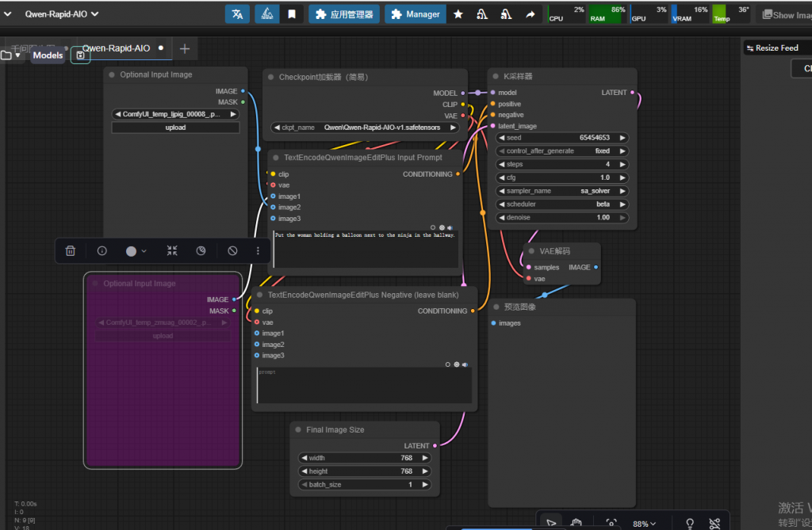Open node info from the selection toolbar
This screenshot has width=812, height=530.
pyautogui.click(x=102, y=250)
